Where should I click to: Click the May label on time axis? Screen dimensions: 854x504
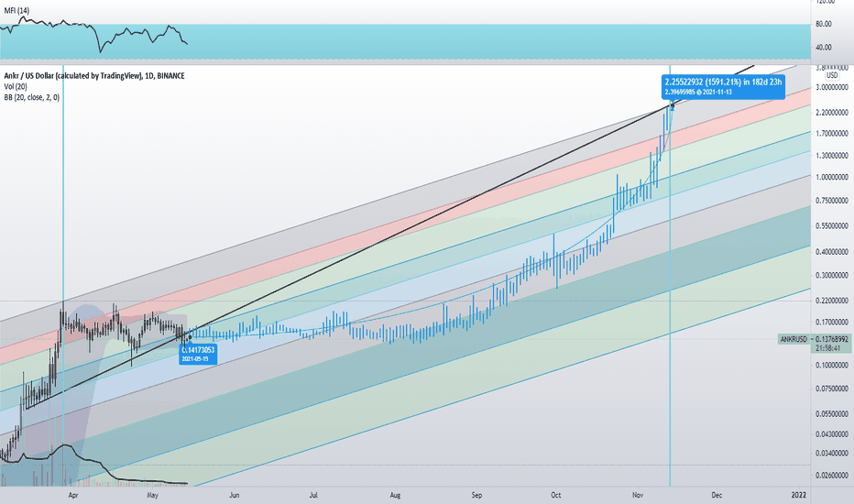coord(152,495)
